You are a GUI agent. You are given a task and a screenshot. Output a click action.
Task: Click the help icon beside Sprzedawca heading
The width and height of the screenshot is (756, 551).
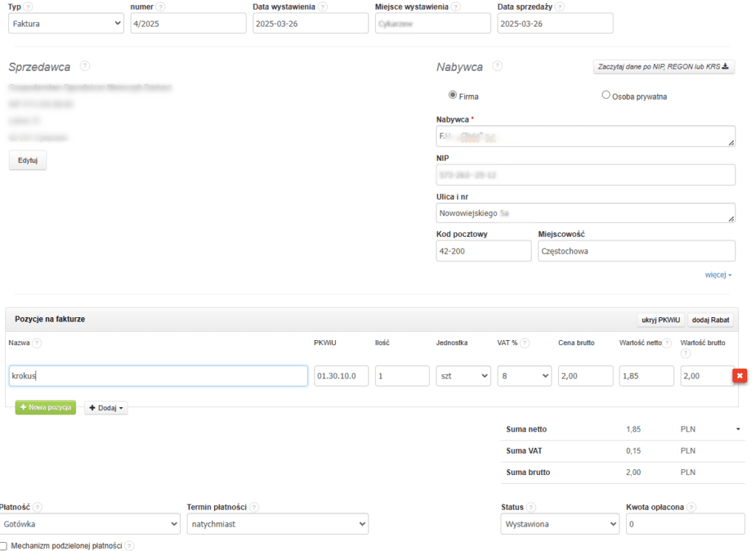coord(85,66)
